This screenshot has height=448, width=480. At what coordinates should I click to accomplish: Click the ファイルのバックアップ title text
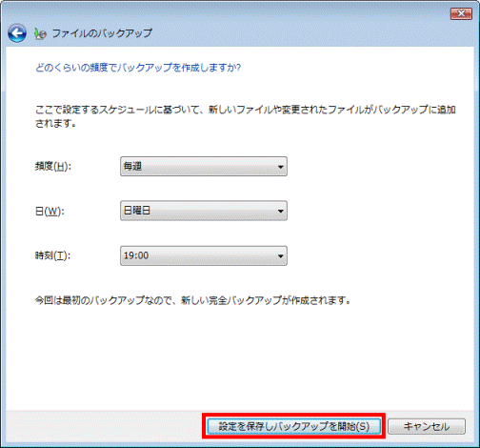point(102,33)
